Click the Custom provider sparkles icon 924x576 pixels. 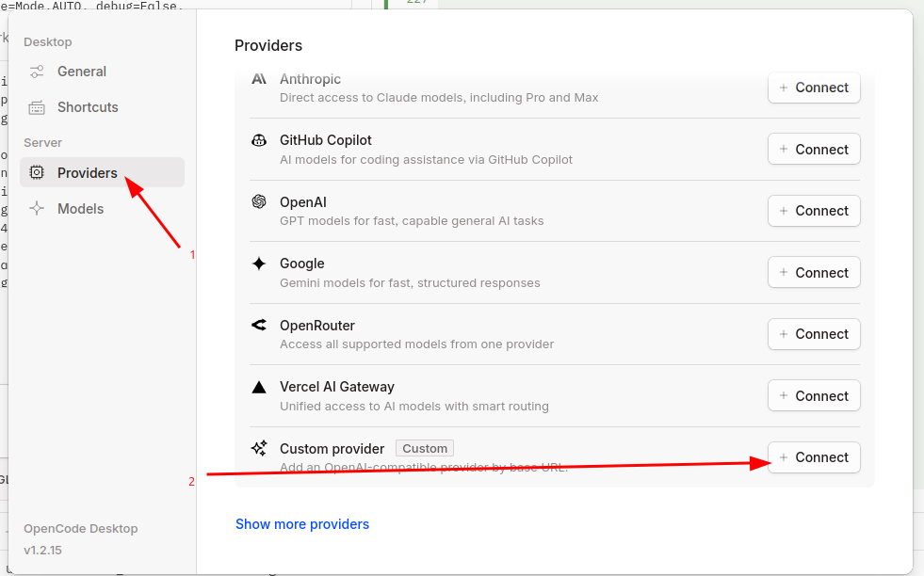pyautogui.click(x=259, y=449)
